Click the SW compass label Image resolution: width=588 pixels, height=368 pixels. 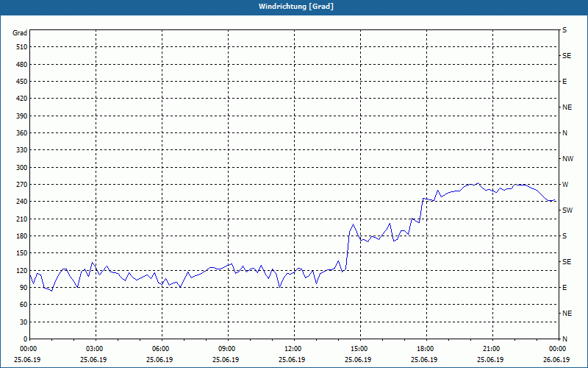click(567, 210)
